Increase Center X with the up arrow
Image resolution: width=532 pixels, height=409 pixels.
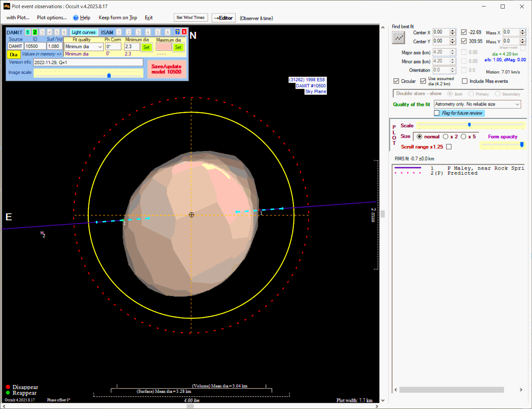453,31
